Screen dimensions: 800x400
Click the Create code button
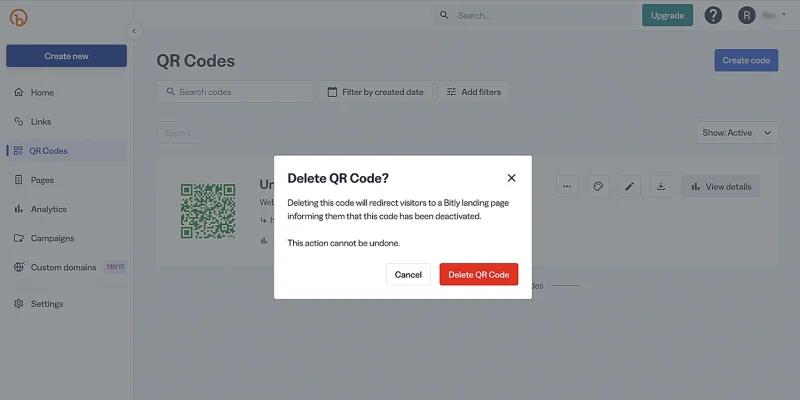tap(746, 60)
